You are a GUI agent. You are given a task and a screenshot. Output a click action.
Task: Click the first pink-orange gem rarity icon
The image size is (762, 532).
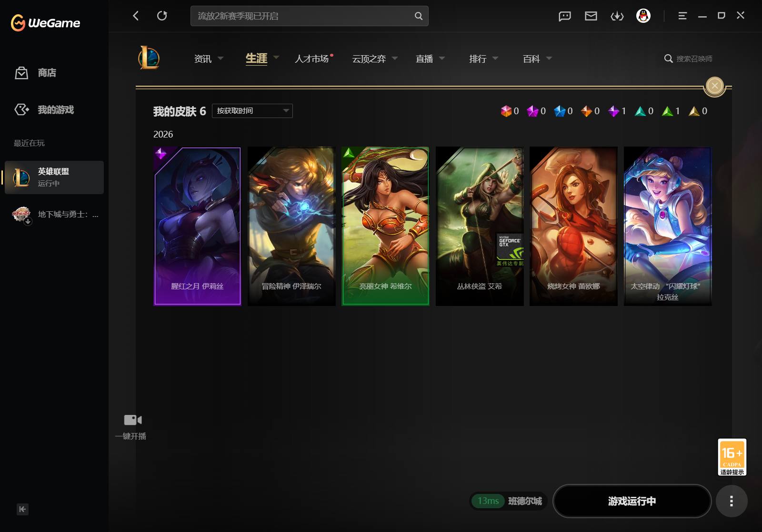pyautogui.click(x=506, y=111)
